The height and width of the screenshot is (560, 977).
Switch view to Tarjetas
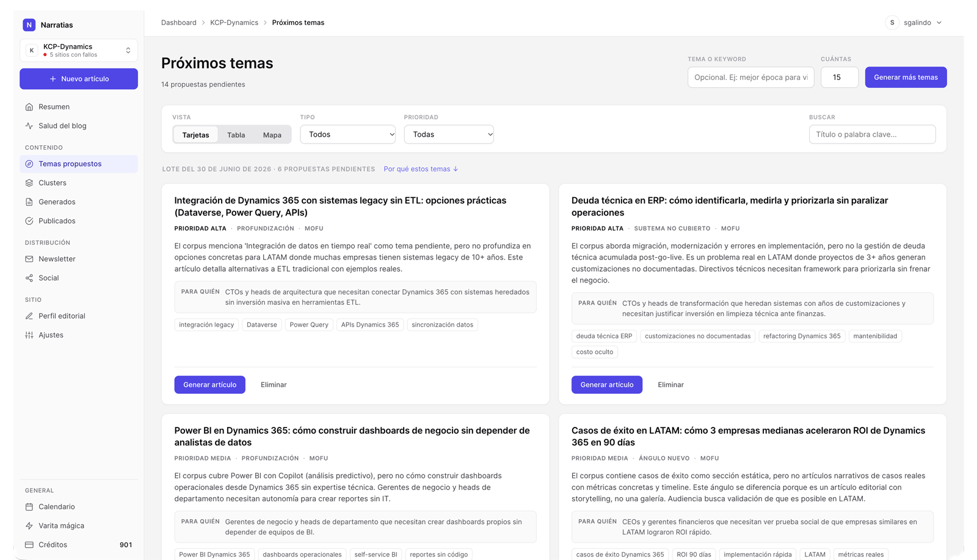pos(195,135)
